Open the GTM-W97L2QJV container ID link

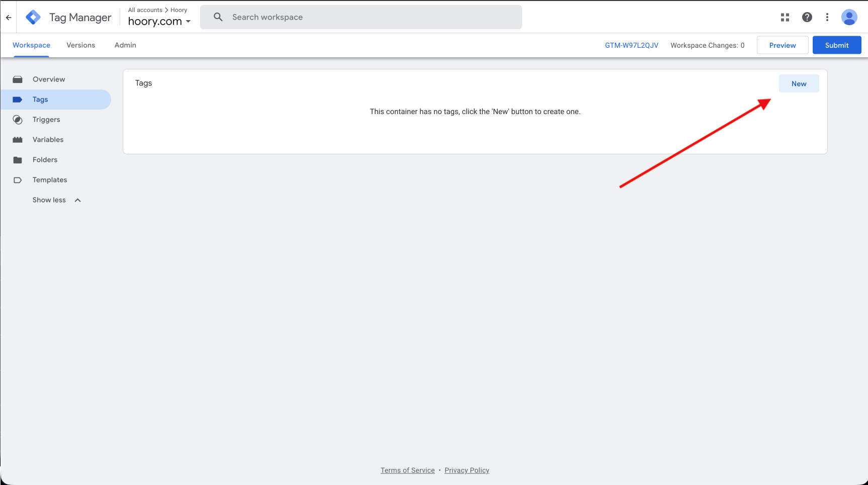point(632,45)
